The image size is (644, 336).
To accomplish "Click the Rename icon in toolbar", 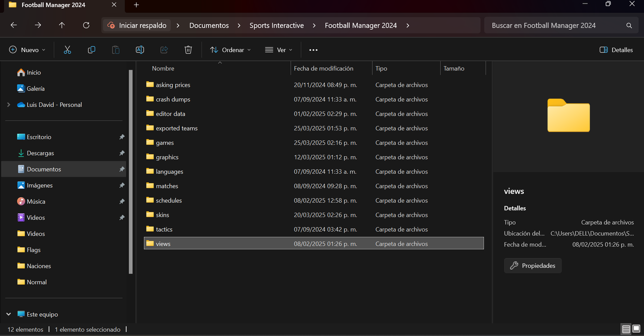I will coord(140,50).
